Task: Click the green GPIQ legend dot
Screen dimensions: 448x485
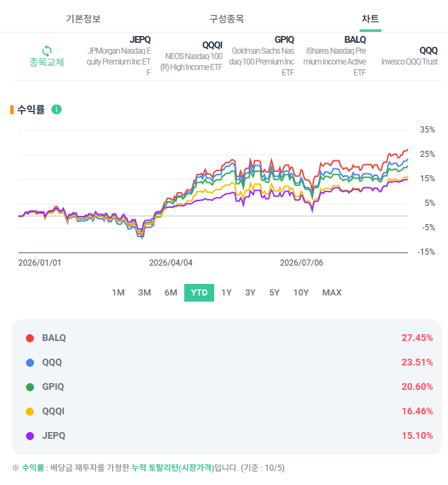Action: pos(30,387)
